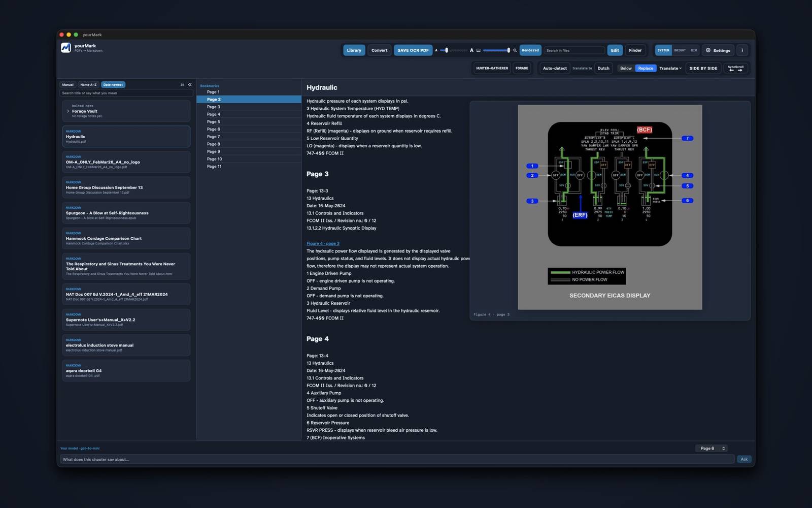Open the info menu icon beside Settings
The width and height of the screenshot is (812, 508).
(x=742, y=50)
